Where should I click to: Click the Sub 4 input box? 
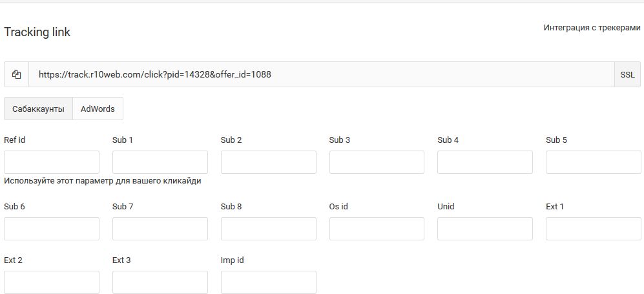(x=485, y=162)
